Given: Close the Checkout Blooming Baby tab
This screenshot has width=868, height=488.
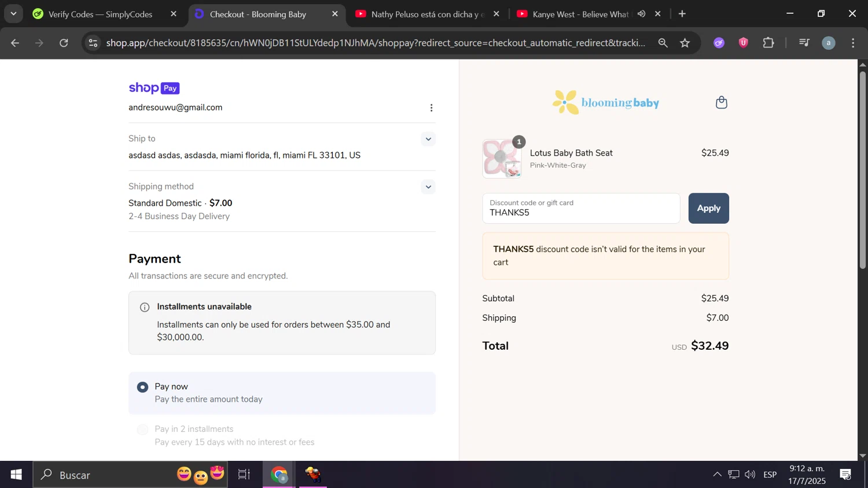Looking at the screenshot, I should pos(335,14).
